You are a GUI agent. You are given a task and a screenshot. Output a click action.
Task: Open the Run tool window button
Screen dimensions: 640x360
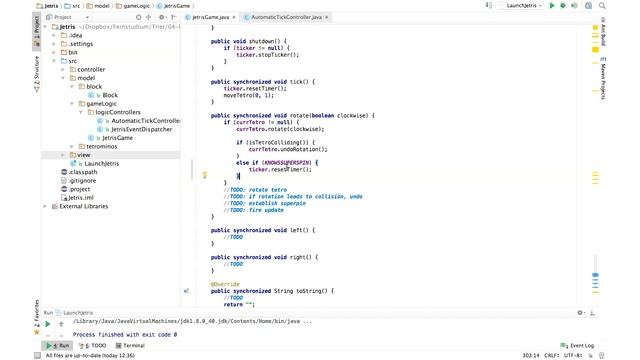(x=57, y=346)
